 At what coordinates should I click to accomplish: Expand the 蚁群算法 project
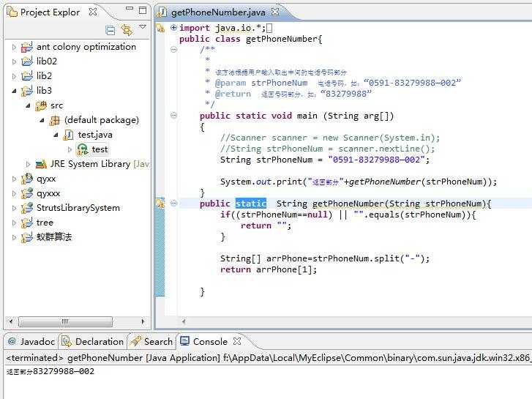tap(14, 237)
